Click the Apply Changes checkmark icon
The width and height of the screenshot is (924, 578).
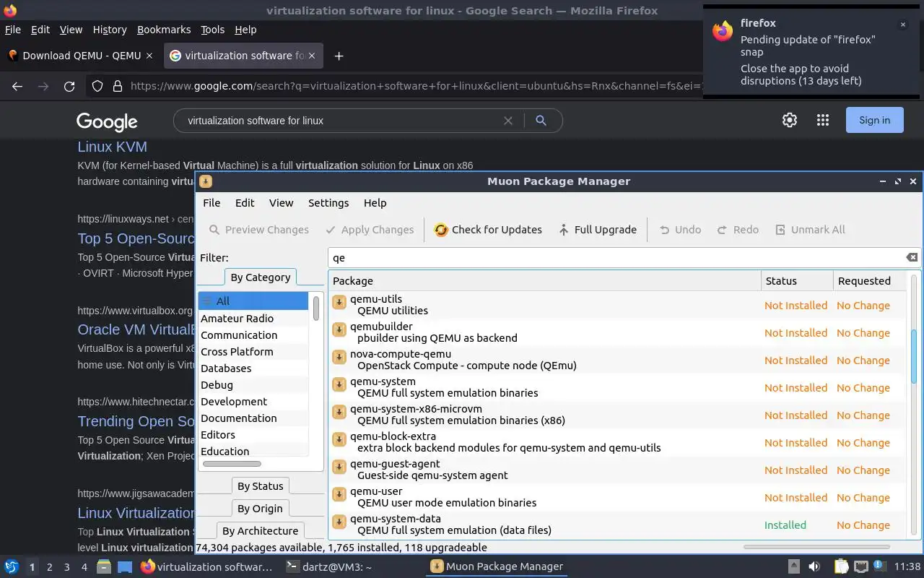click(331, 230)
